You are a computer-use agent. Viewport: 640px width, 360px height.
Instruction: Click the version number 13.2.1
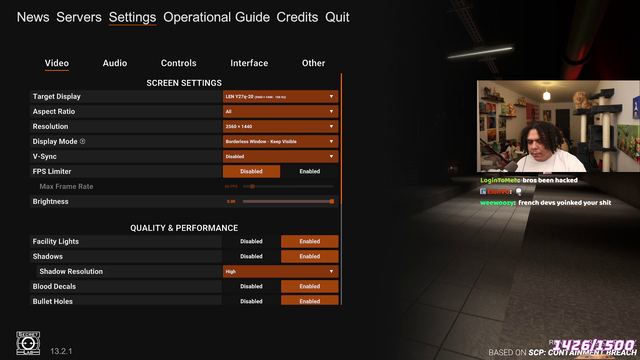point(61,351)
